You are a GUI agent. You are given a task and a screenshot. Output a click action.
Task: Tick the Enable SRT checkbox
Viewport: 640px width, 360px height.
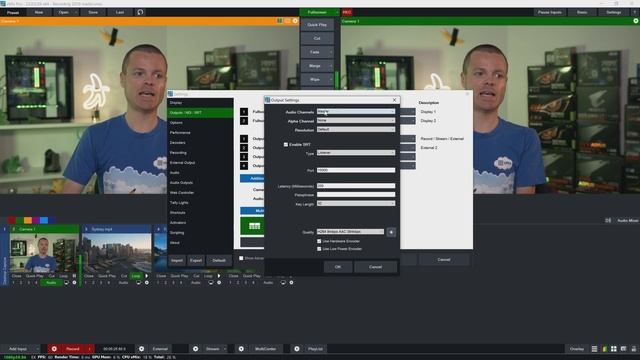(x=286, y=144)
